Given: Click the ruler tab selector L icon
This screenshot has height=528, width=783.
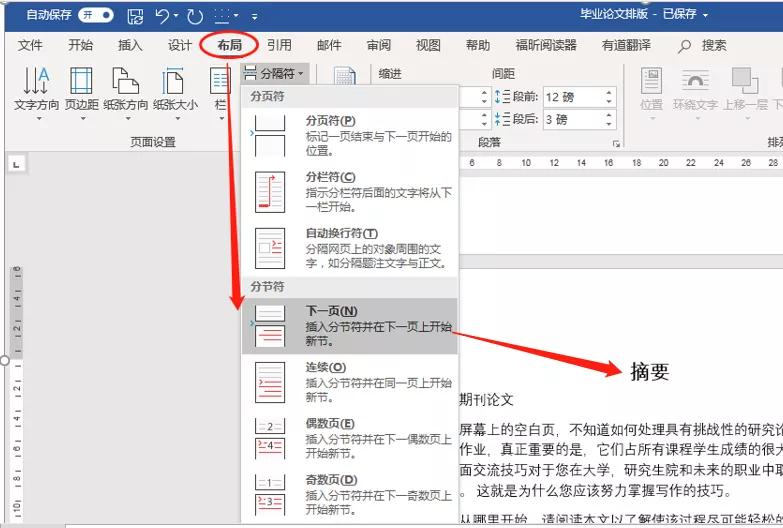Looking at the screenshot, I should coord(16,164).
